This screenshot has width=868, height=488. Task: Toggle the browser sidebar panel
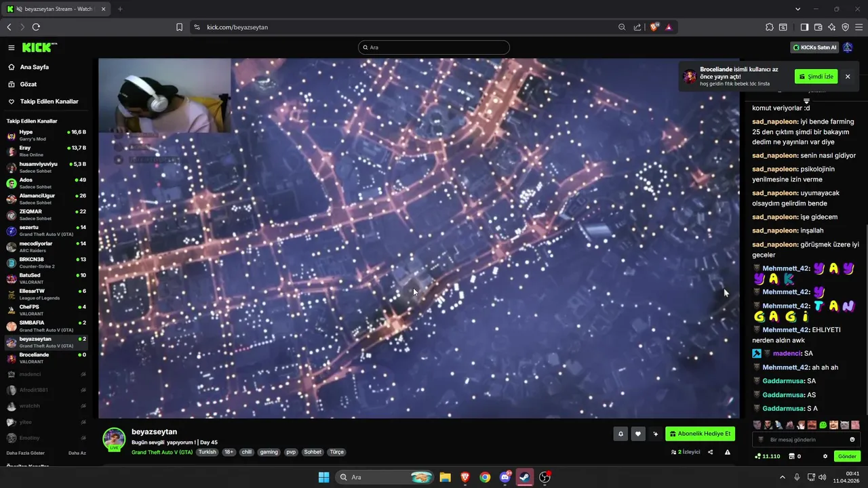pos(804,27)
